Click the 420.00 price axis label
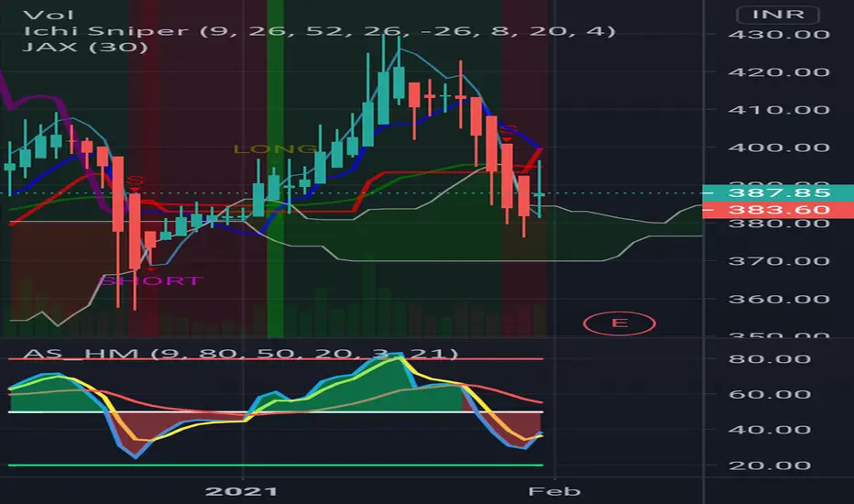The image size is (854, 504). [779, 72]
